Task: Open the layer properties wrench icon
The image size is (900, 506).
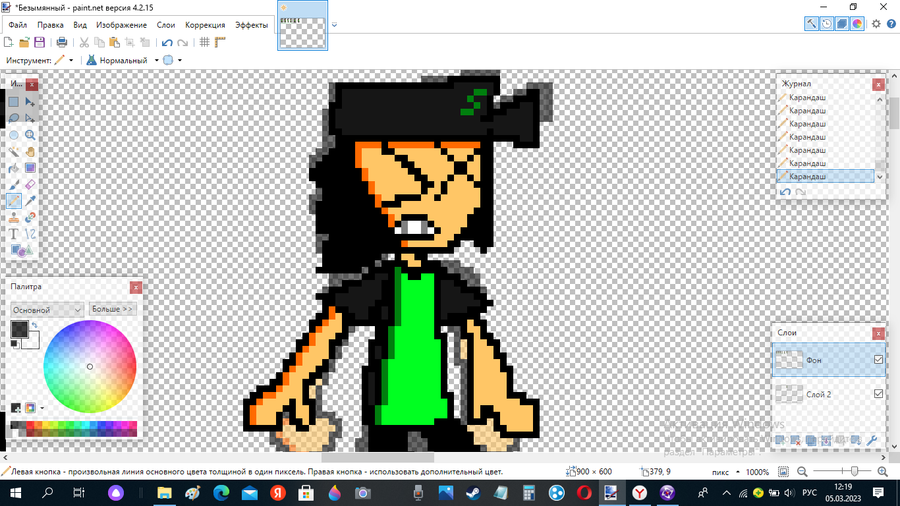Action: (x=872, y=440)
